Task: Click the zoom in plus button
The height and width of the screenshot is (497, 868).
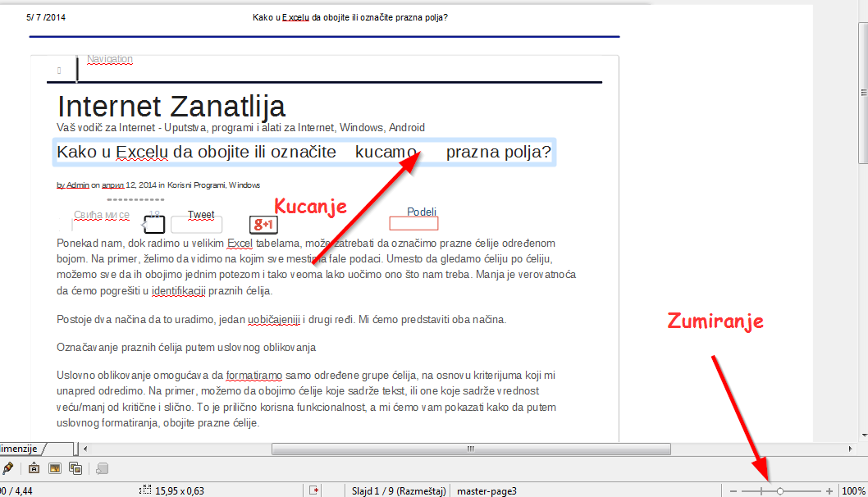Action: point(829,491)
